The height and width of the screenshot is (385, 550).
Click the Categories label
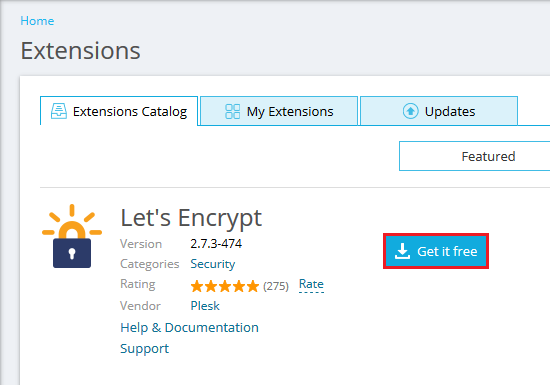pyautogui.click(x=150, y=264)
